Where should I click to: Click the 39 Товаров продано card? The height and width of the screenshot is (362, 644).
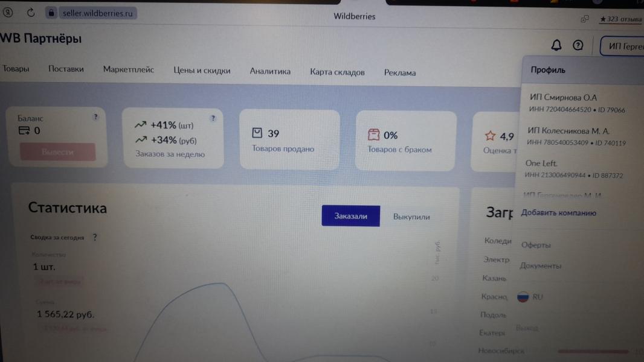pos(289,139)
